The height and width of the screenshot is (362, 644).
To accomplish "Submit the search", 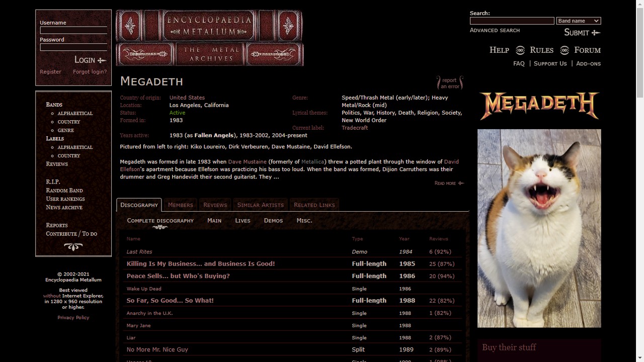I will (582, 33).
